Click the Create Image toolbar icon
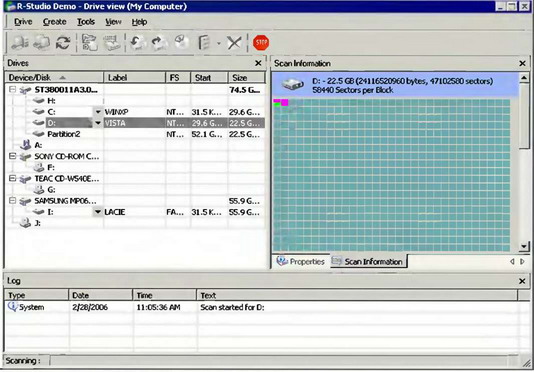The height and width of the screenshot is (372, 534). pos(160,43)
